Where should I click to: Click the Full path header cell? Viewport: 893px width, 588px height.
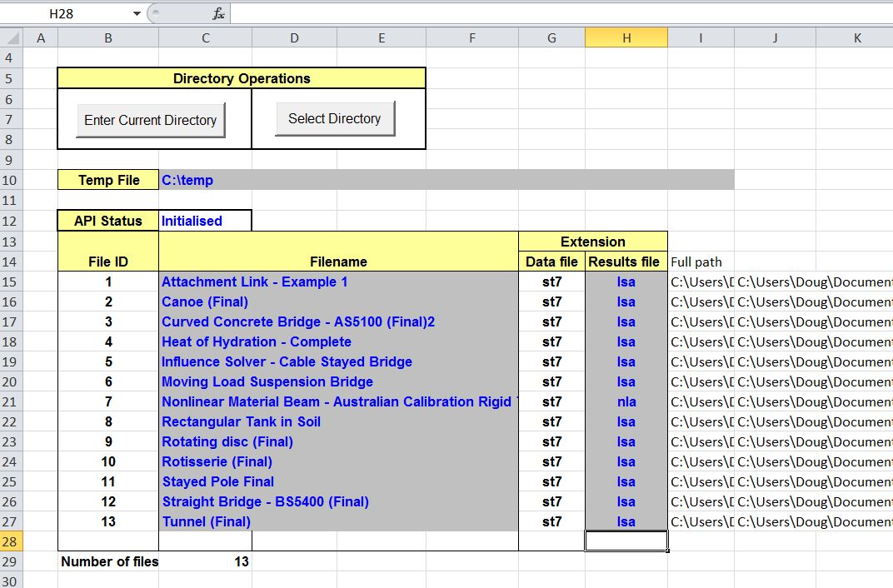click(696, 262)
